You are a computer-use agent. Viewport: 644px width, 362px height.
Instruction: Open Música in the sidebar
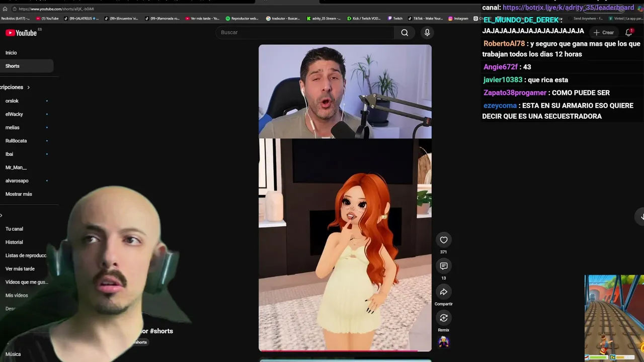(13, 354)
